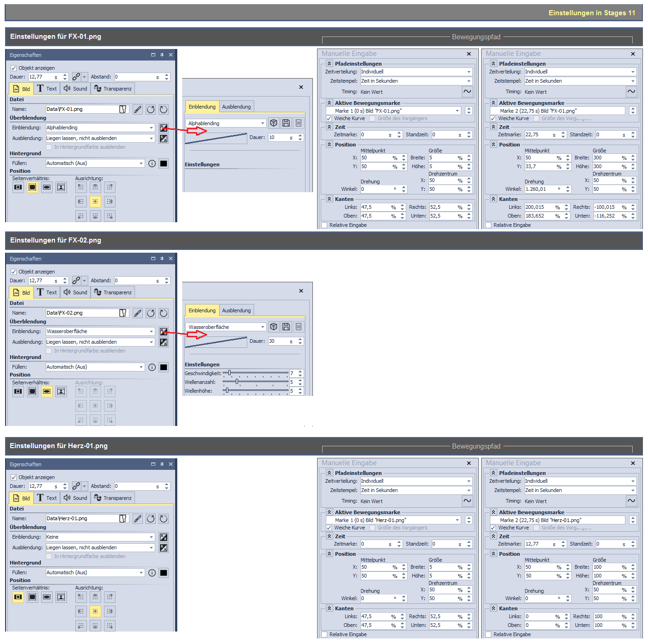Click the save icon in the Alphablending popup
The image size is (648, 644).
286,123
